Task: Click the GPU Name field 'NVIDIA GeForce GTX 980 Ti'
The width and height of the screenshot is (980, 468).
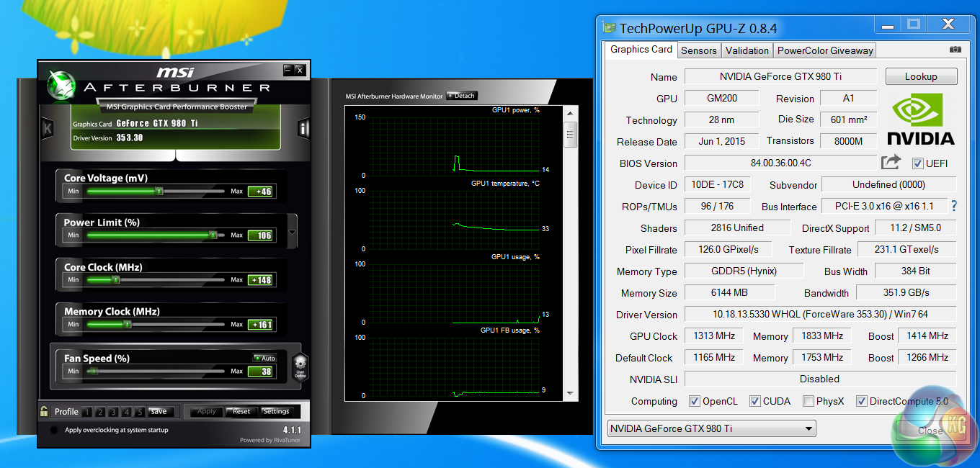Action: tap(780, 76)
